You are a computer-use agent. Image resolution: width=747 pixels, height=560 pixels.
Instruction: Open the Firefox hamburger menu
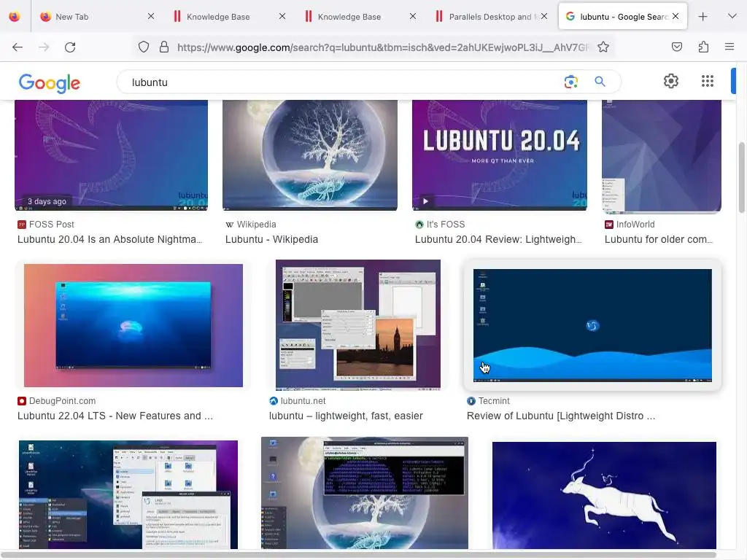[x=729, y=47]
